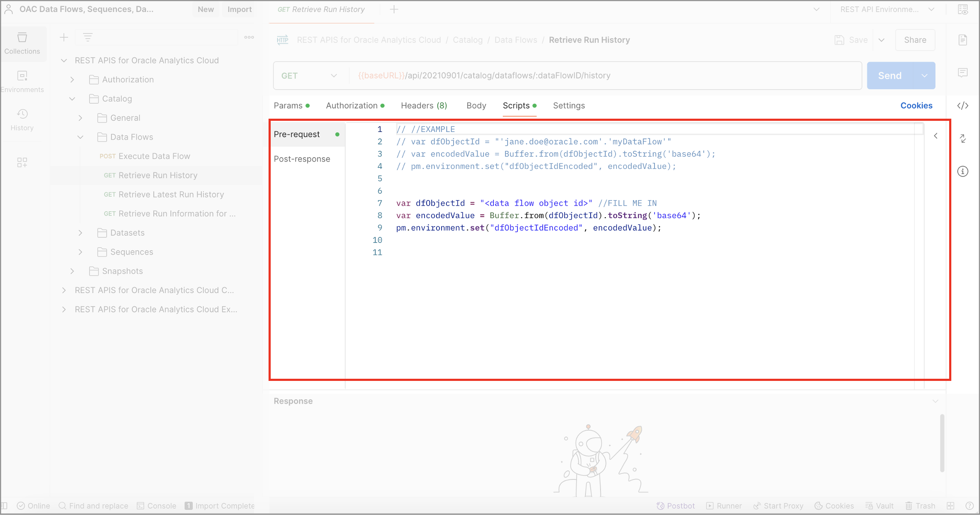This screenshot has width=980, height=515.
Task: Open the Postman Console
Action: pyautogui.click(x=157, y=506)
